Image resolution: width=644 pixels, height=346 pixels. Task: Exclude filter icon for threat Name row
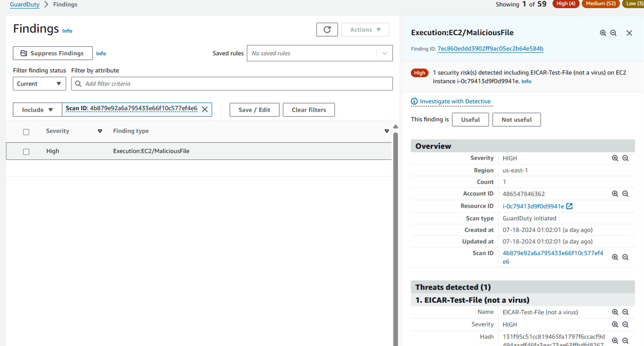pos(625,312)
